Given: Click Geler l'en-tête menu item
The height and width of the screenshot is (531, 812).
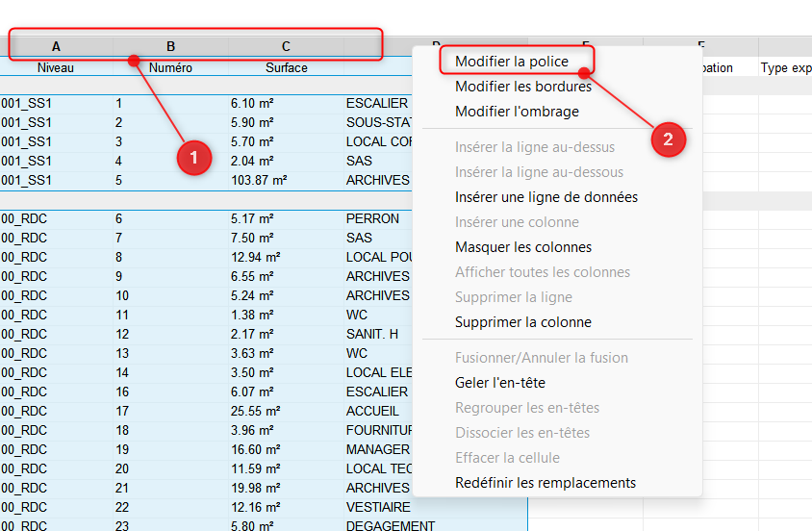Looking at the screenshot, I should [x=499, y=383].
